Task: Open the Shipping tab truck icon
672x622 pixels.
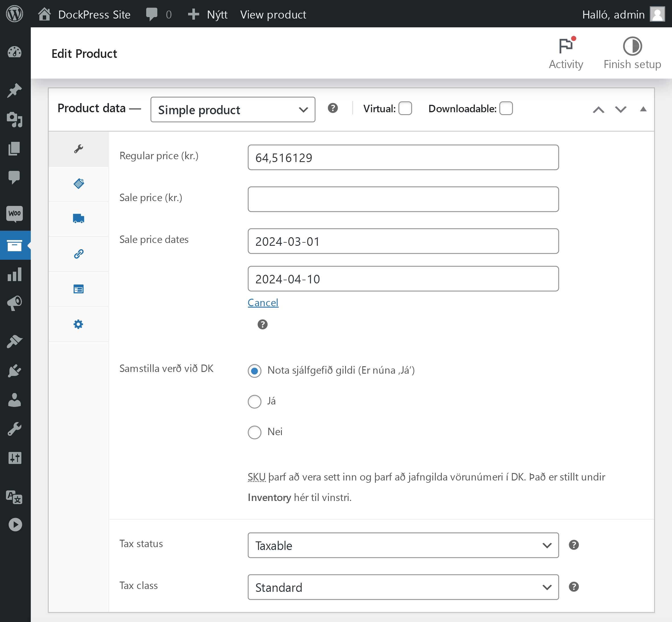Action: click(78, 219)
